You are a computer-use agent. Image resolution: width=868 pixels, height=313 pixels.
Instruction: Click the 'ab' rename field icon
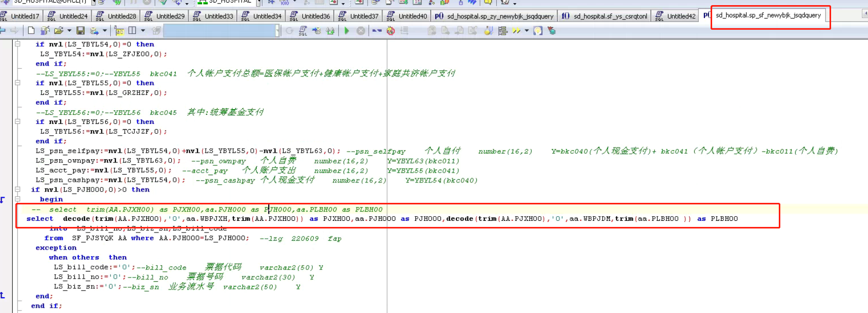click(119, 31)
